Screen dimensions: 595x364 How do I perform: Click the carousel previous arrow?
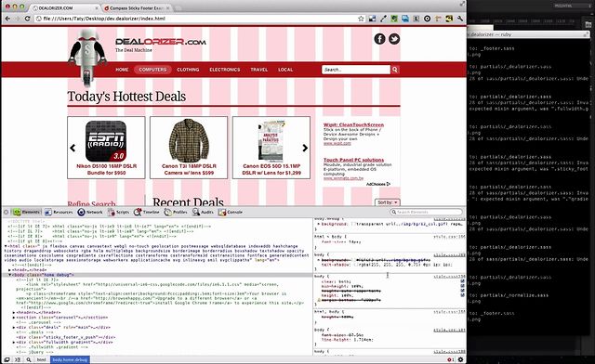(73, 148)
